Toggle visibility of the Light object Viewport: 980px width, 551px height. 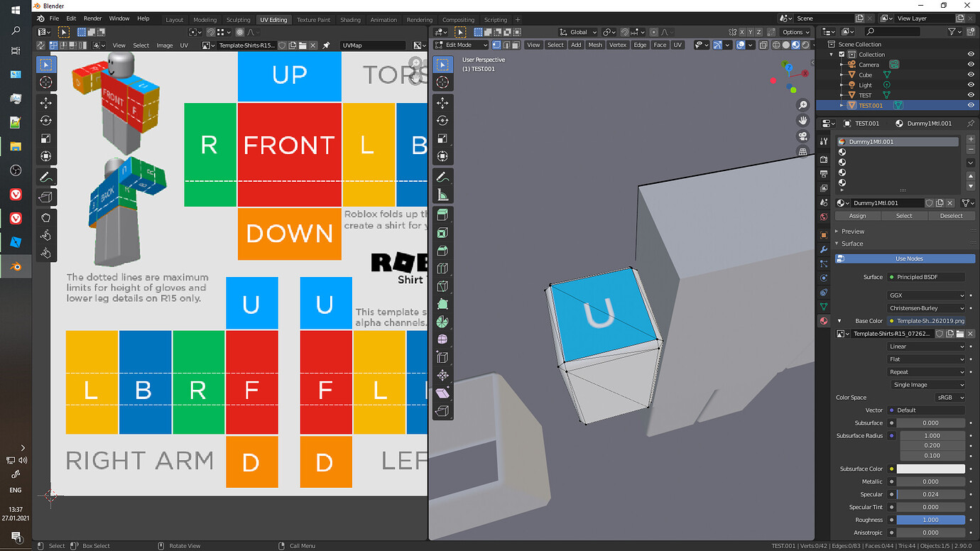click(x=971, y=84)
